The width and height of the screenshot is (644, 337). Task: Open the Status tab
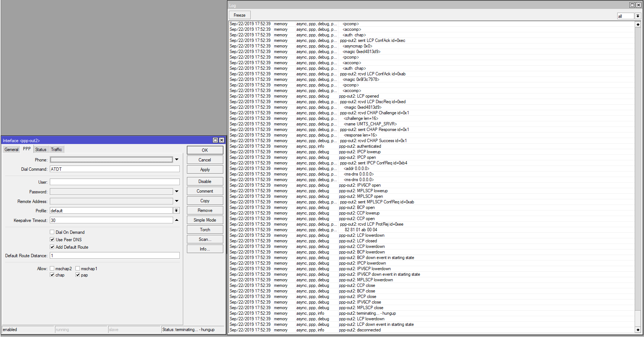coord(41,150)
